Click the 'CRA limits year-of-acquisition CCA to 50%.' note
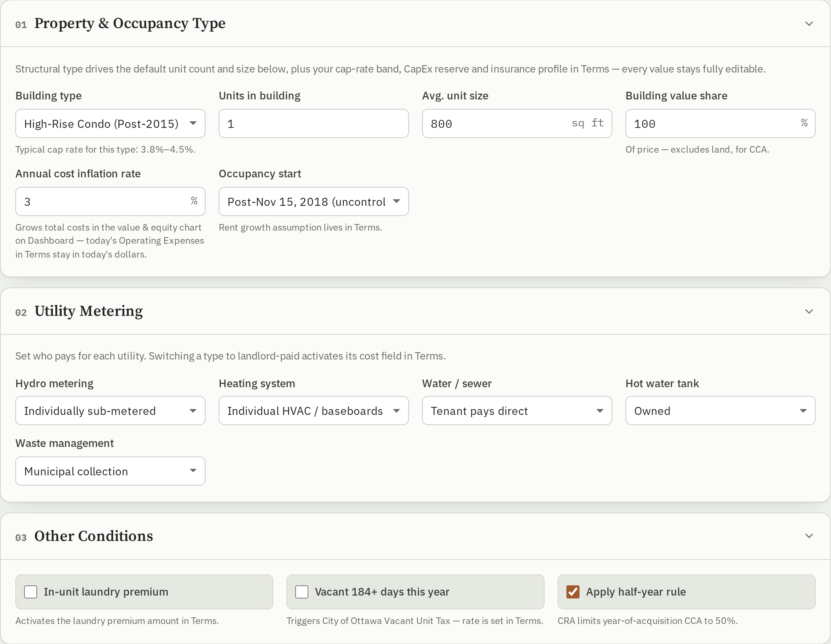The height and width of the screenshot is (644, 831). pyautogui.click(x=648, y=621)
